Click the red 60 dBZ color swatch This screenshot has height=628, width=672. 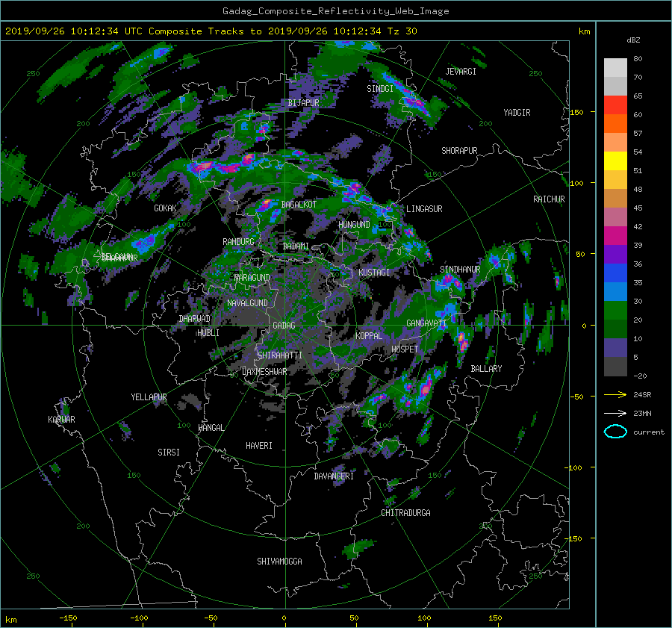(x=615, y=105)
